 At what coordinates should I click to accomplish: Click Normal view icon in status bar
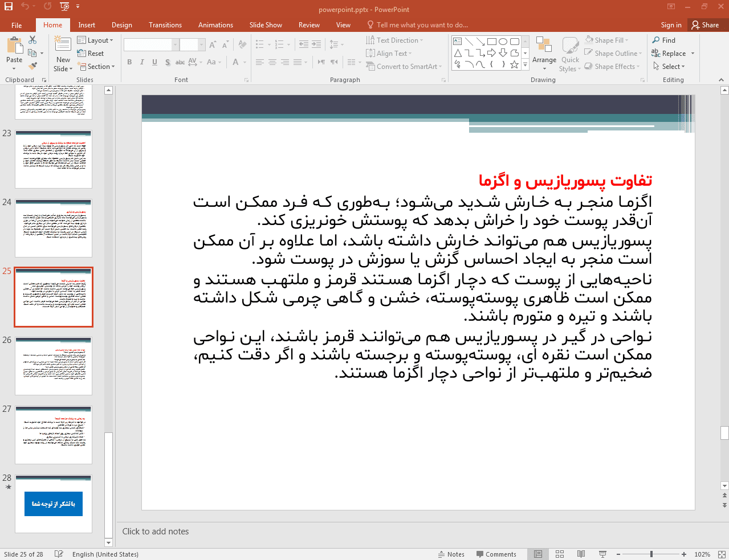coord(538,554)
